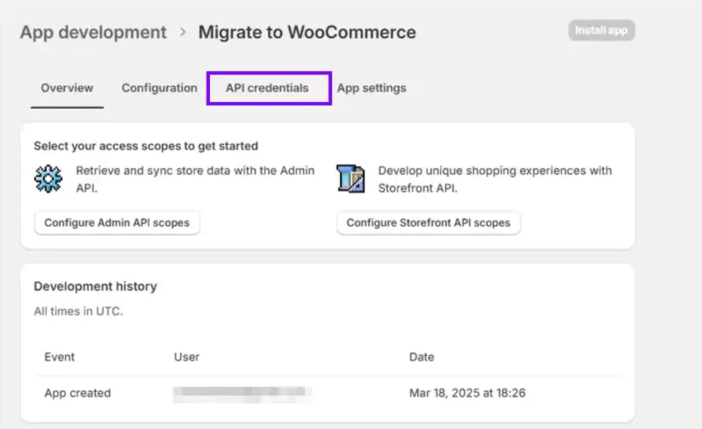Viewport: 702px width, 429px height.
Task: Click the Date column header
Action: click(421, 357)
